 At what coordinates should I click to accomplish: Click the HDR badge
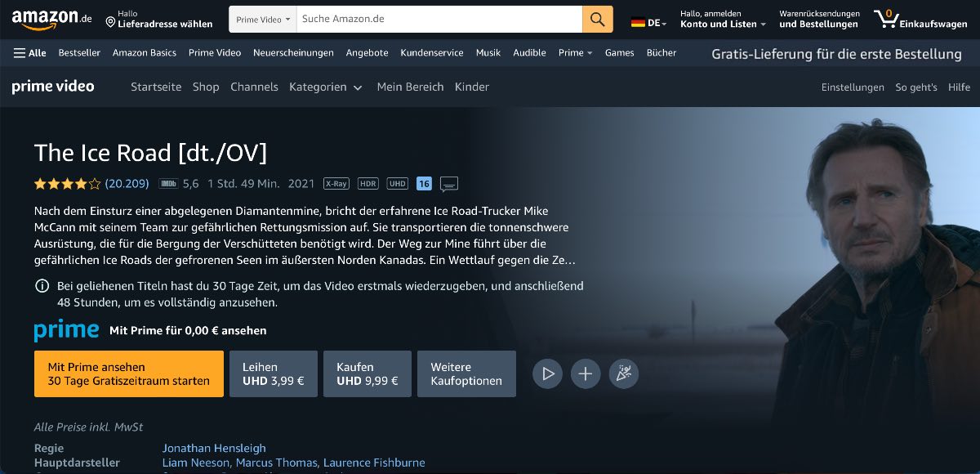[x=368, y=184]
